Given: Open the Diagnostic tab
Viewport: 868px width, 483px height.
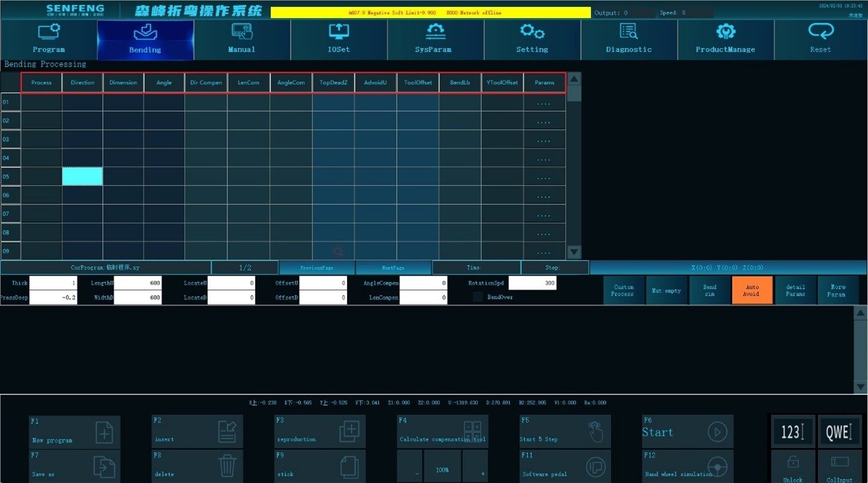Looking at the screenshot, I should (x=629, y=39).
